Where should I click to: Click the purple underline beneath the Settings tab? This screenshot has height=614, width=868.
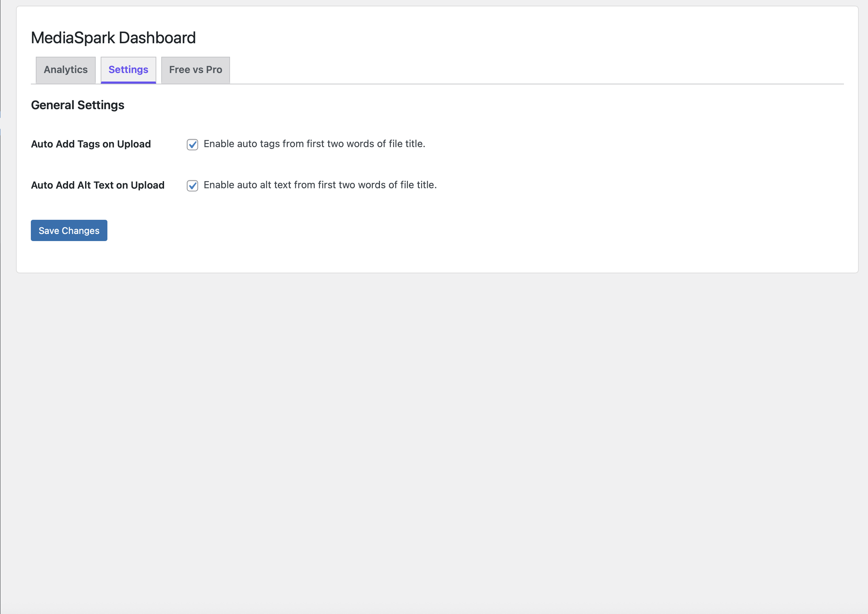(x=128, y=82)
